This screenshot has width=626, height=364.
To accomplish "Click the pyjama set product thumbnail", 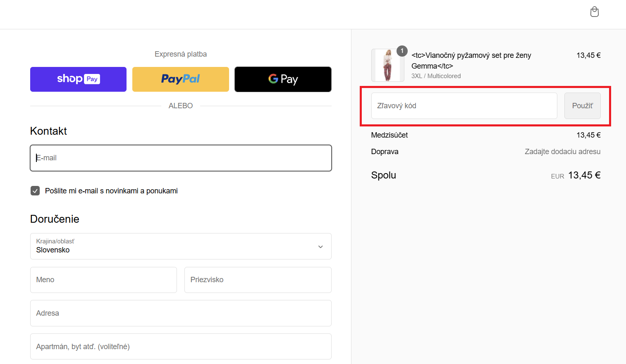I will pos(387,65).
